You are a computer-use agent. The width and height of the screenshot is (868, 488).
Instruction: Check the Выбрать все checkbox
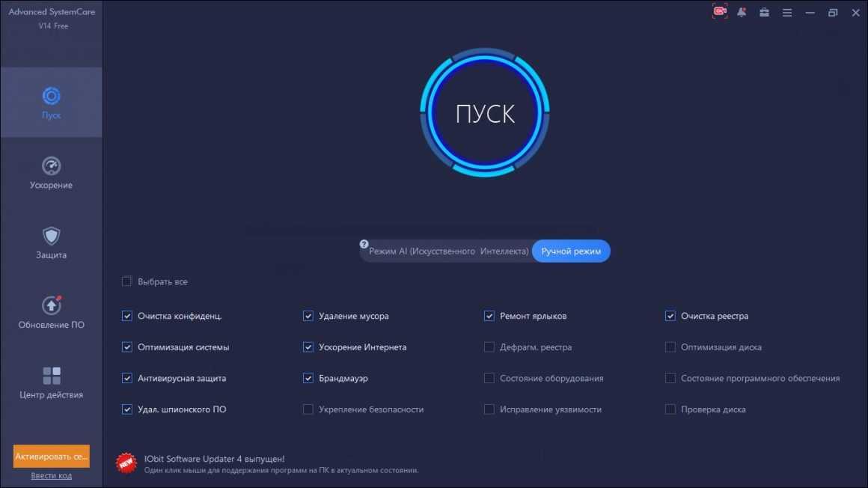point(126,281)
